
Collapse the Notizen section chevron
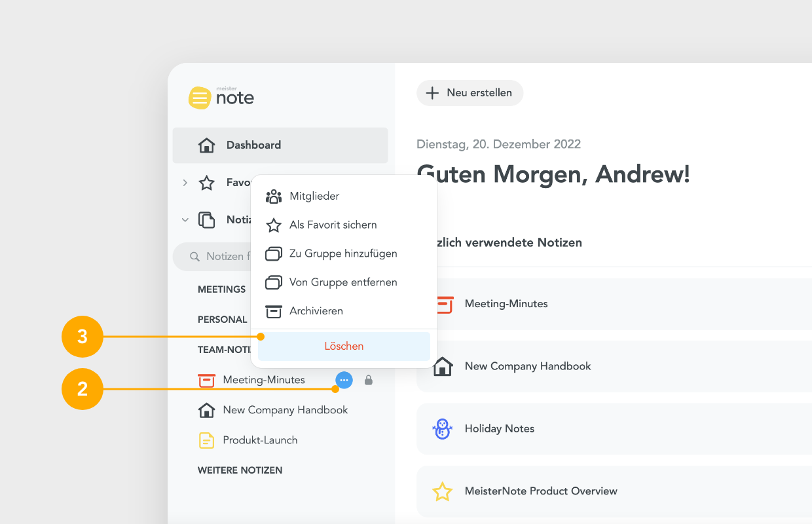click(185, 220)
